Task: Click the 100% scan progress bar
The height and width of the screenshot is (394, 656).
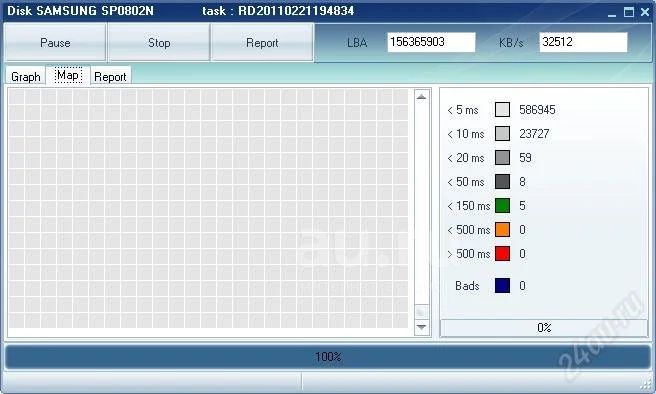Action: pos(328,357)
